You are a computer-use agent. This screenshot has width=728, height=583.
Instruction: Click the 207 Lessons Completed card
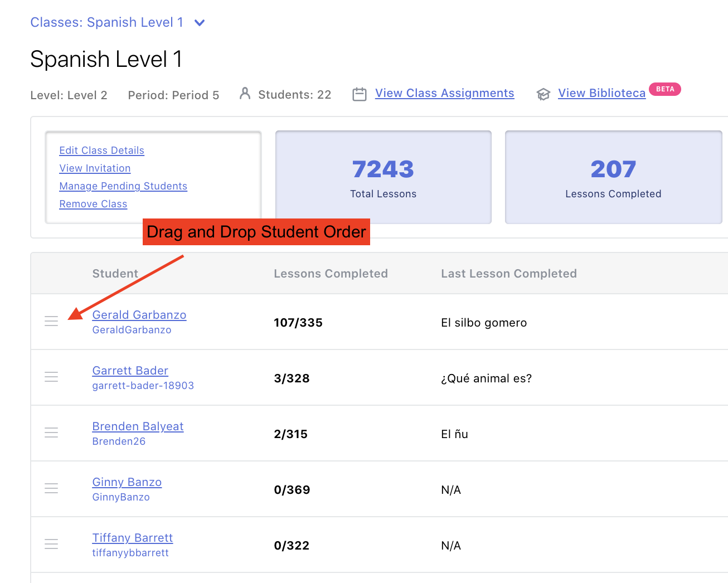click(613, 177)
